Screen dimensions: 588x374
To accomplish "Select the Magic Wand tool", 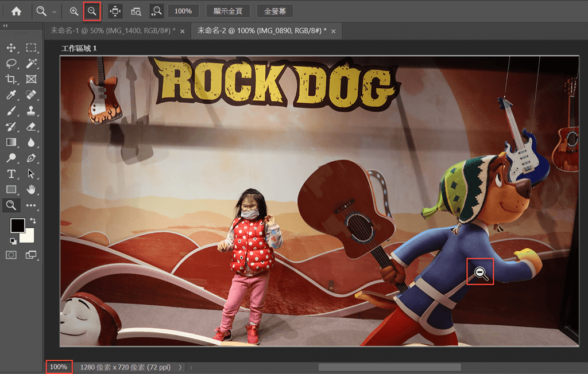I will click(x=31, y=63).
